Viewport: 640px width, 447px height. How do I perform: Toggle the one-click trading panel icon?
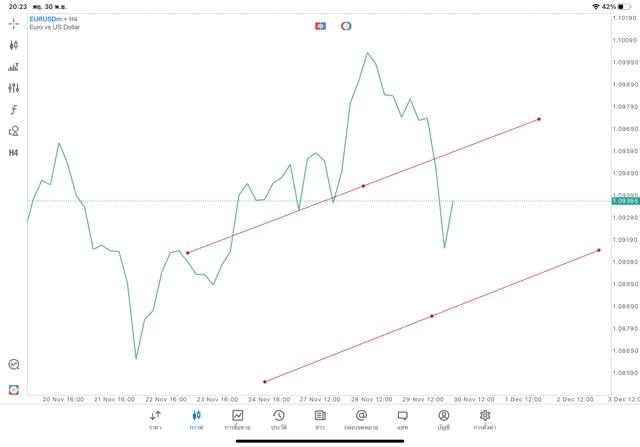click(x=320, y=25)
